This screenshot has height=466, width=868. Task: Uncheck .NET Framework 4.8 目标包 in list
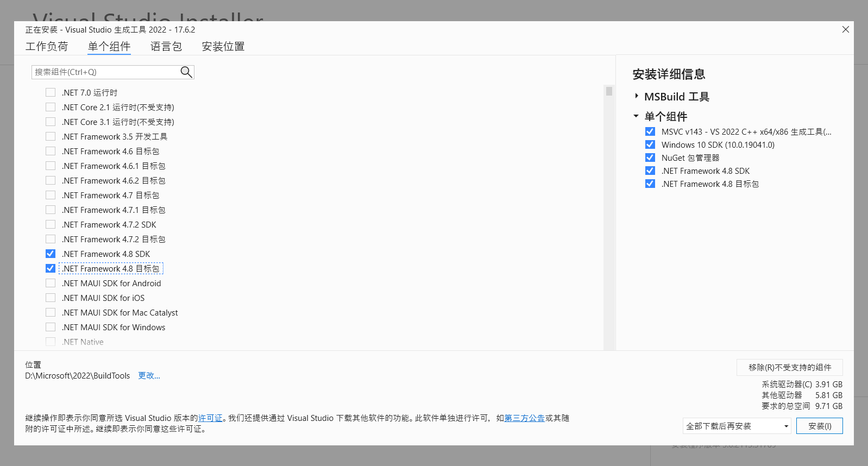51,268
